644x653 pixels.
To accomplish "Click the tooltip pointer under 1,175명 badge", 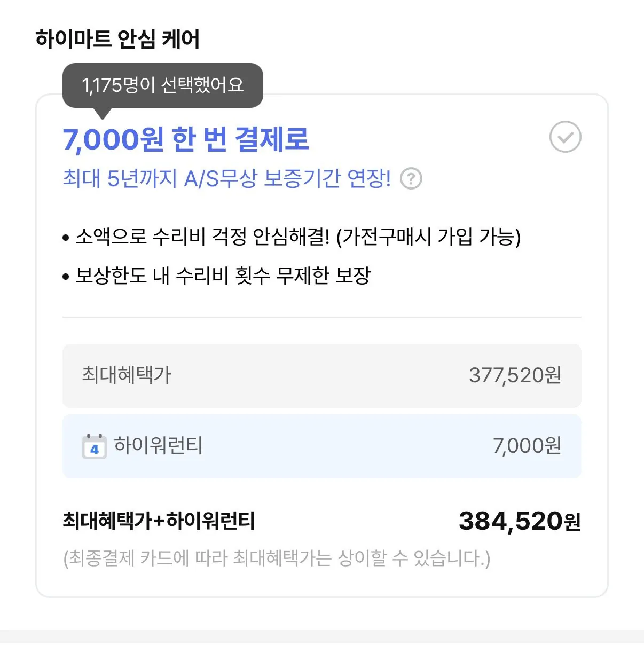I will tap(101, 112).
